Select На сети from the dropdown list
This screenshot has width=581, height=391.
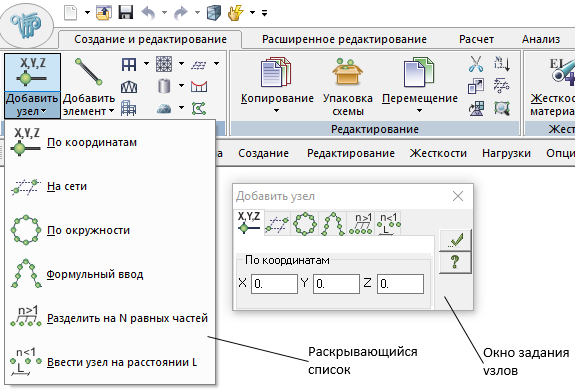[110, 186]
